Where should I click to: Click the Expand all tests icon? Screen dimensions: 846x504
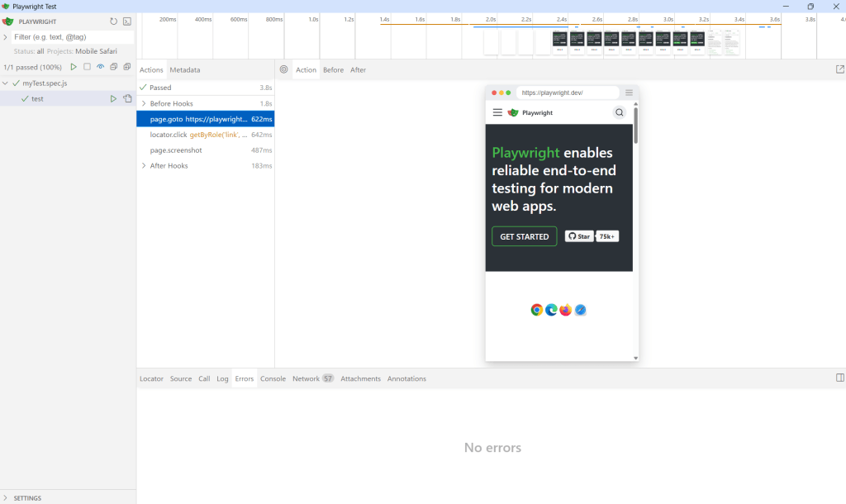(127, 67)
